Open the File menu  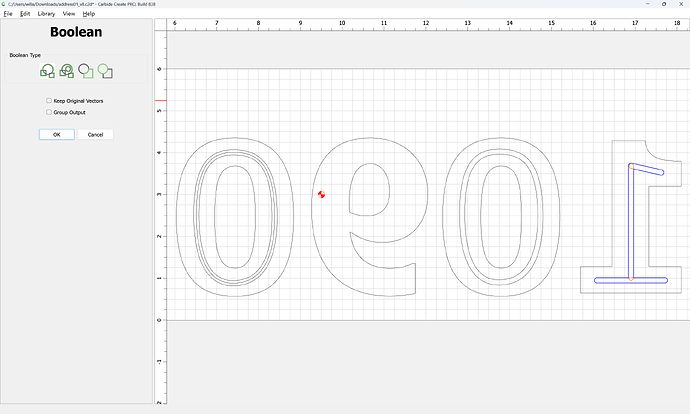point(7,14)
